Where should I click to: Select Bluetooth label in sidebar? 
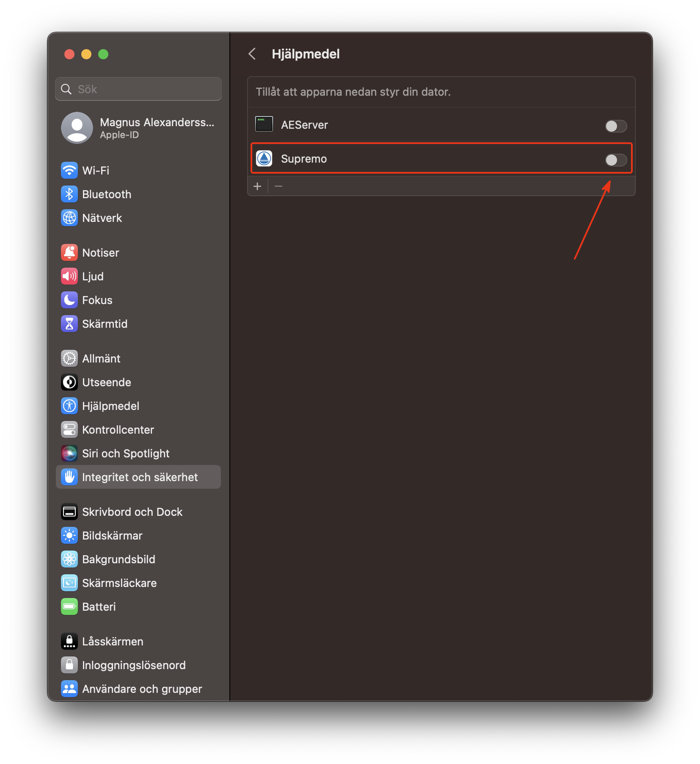pos(107,194)
